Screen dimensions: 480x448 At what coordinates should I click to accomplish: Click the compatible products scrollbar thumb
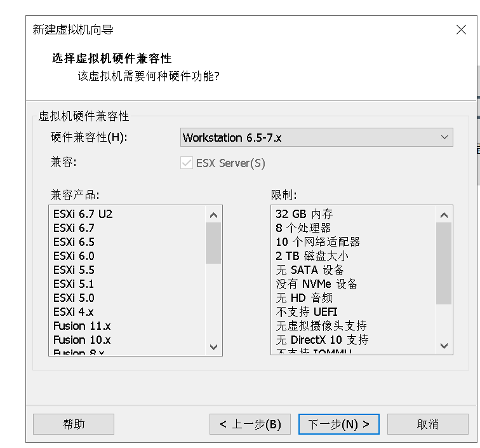point(213,243)
